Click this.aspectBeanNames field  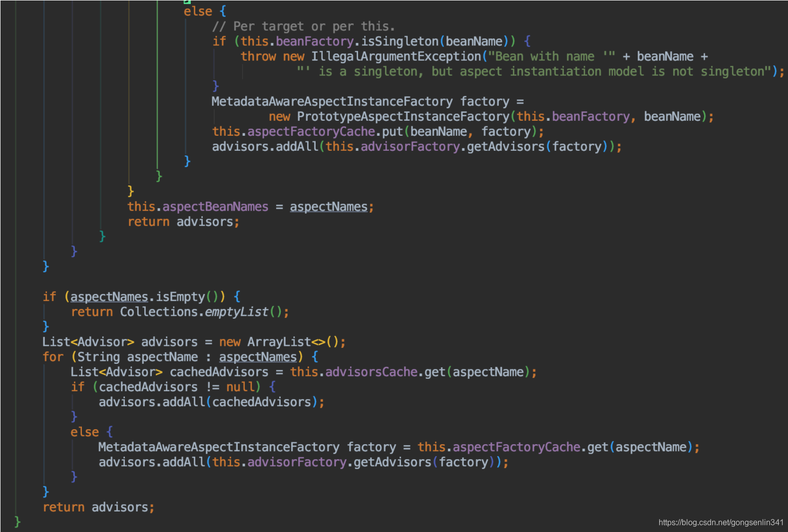tap(198, 207)
